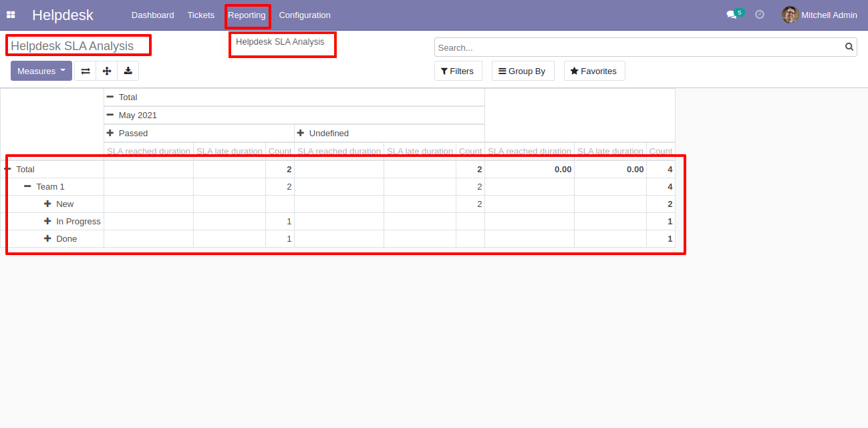Image resolution: width=868 pixels, height=428 pixels.
Task: Open the Reporting menu
Action: coord(247,15)
